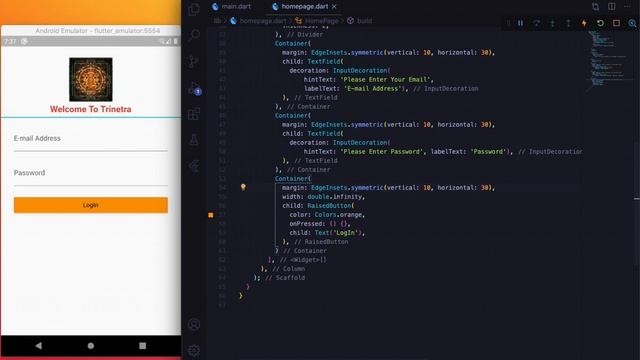
Task: Click Text('LogIn') in the code
Action: 338,233
